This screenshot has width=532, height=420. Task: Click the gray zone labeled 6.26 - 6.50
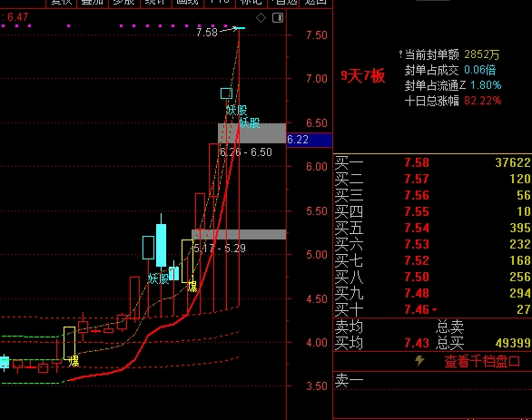[x=251, y=133]
